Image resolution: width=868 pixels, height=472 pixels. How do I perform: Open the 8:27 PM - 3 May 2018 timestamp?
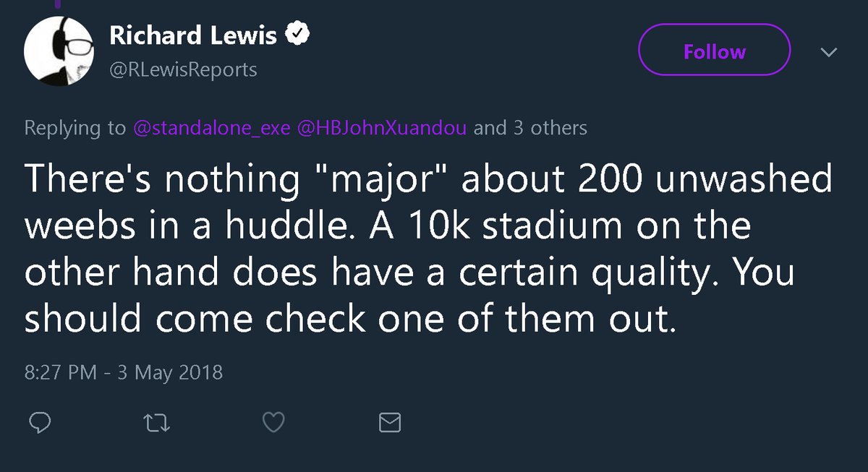click(x=124, y=373)
